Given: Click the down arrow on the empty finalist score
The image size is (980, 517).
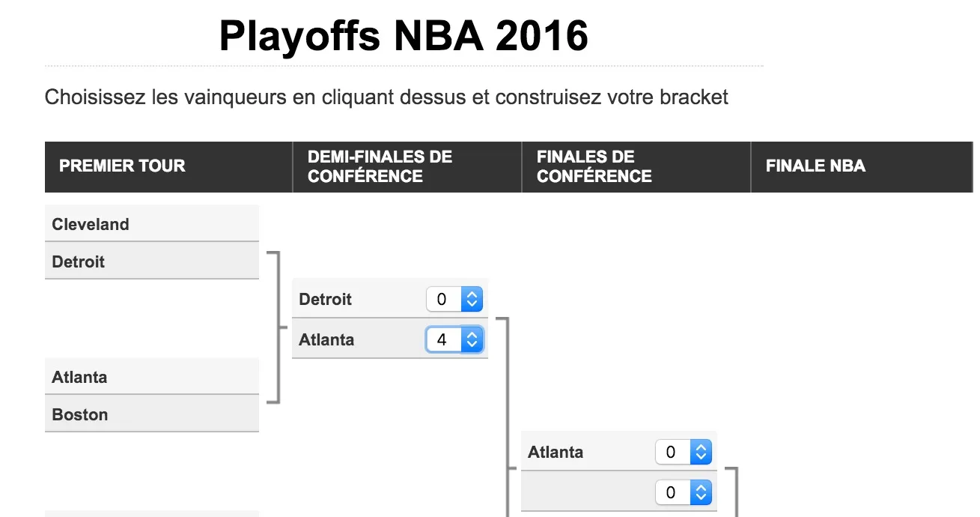Looking at the screenshot, I should (702, 497).
